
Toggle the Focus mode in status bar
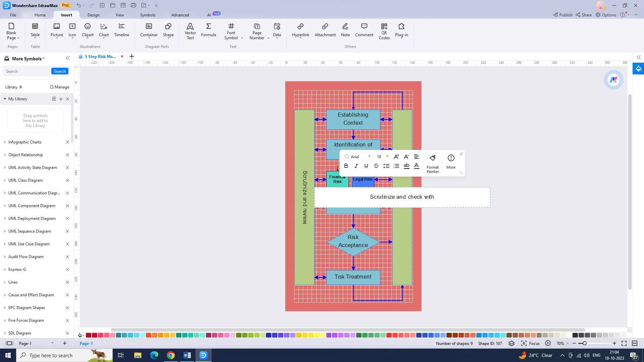click(534, 344)
